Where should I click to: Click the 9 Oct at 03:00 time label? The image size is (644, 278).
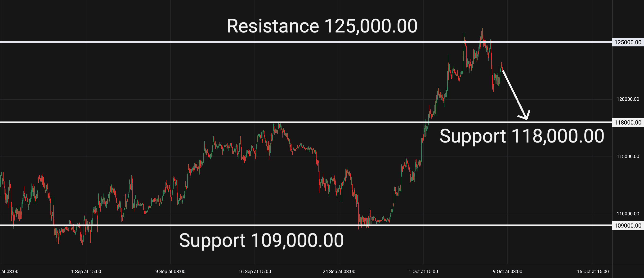507,272
